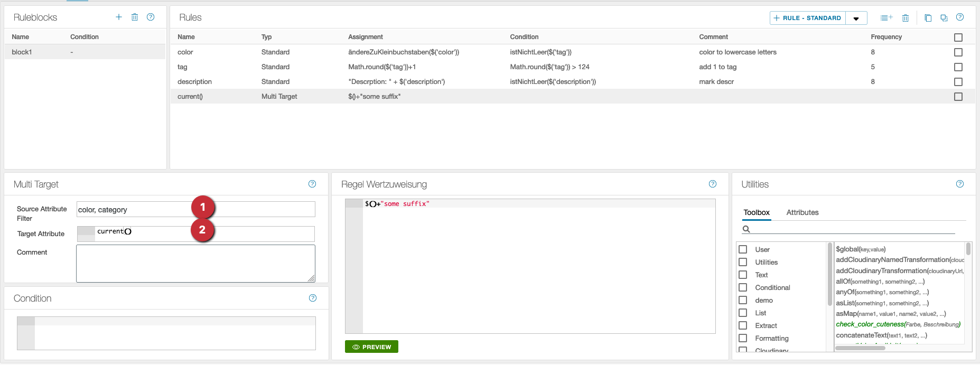Tick the select-all checkbox in Rules header
Viewport: 980px width, 365px height.
pyautogui.click(x=958, y=38)
